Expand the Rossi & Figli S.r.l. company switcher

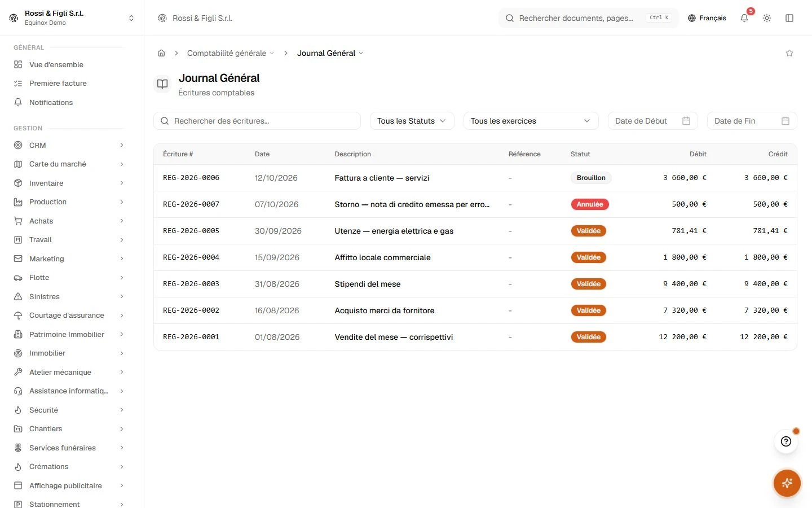72,18
